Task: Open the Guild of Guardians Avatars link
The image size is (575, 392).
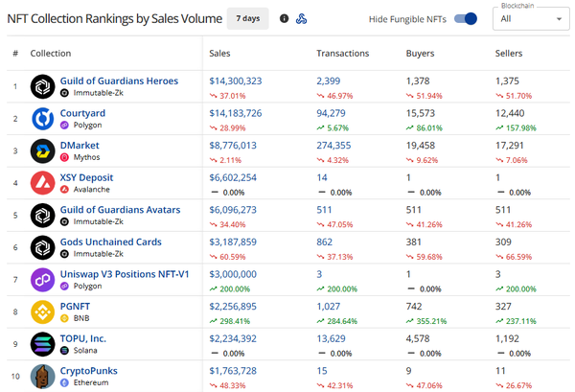Action: (121, 210)
